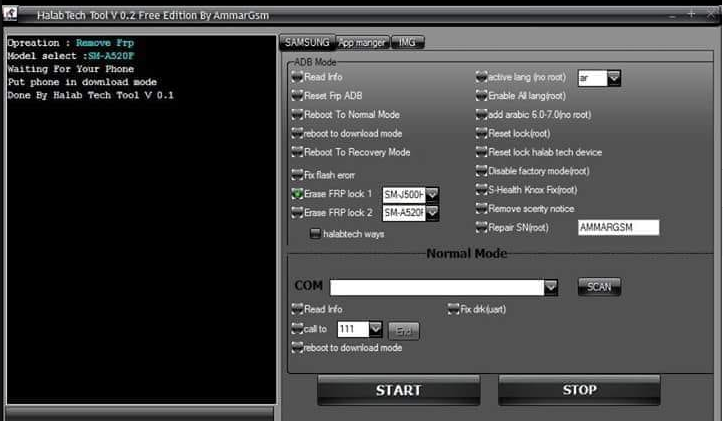Viewport: 723px width, 421px height.
Task: Select the Fix flash erorr option
Action: (x=324, y=175)
